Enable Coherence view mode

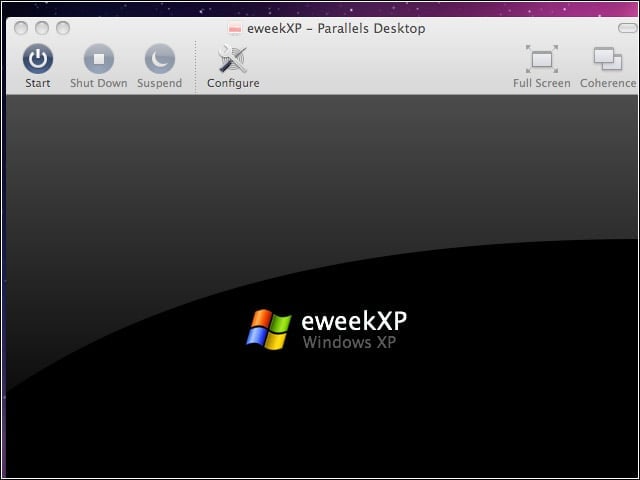click(608, 59)
